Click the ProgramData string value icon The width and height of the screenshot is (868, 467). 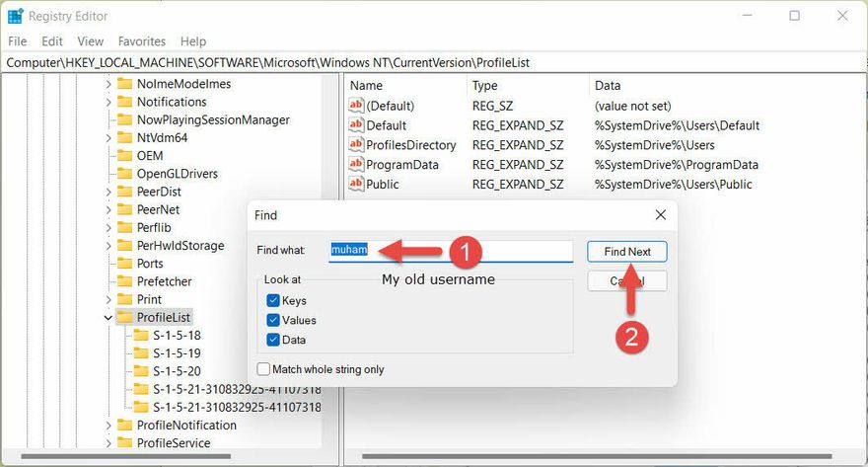[356, 164]
